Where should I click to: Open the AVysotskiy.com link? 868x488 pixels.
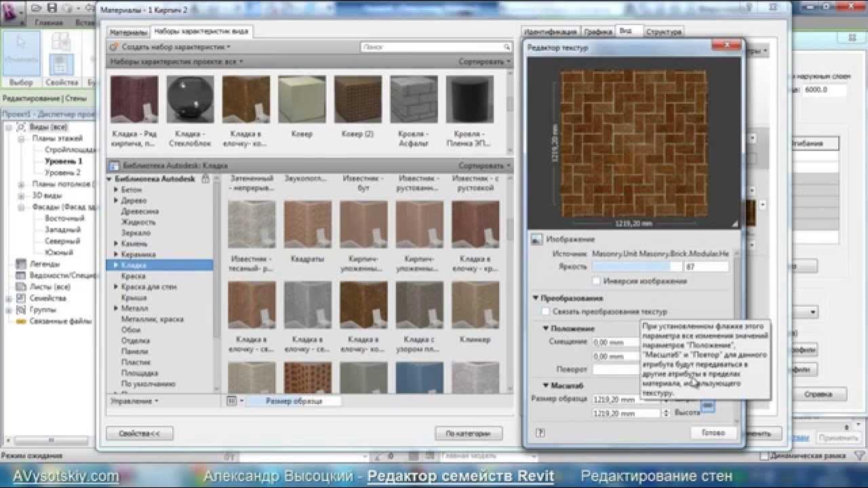(x=66, y=476)
